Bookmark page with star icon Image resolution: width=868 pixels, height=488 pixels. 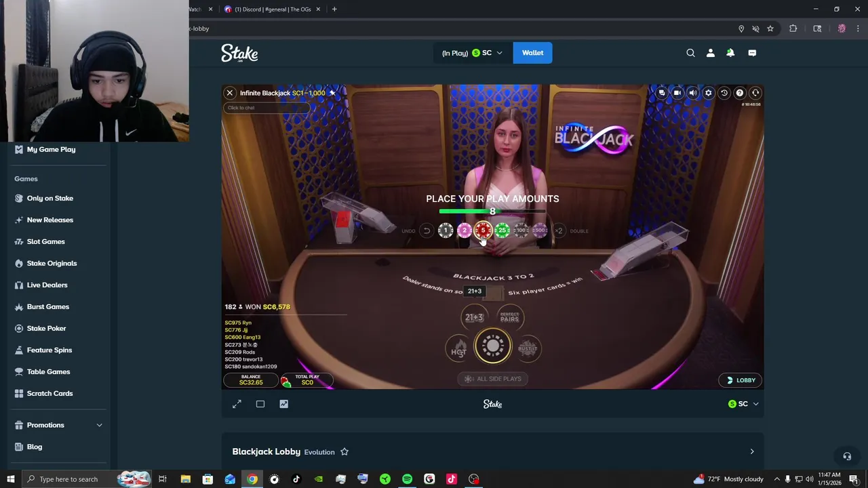(x=770, y=28)
